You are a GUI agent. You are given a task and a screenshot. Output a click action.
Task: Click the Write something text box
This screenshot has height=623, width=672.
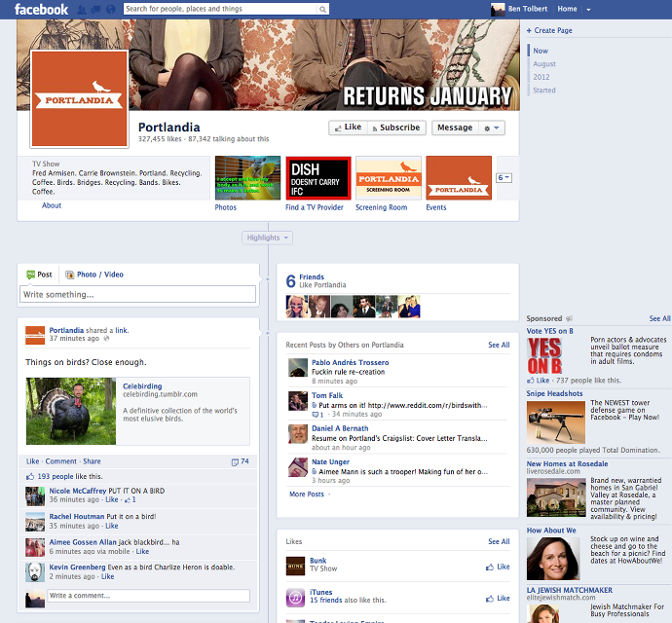(x=137, y=294)
